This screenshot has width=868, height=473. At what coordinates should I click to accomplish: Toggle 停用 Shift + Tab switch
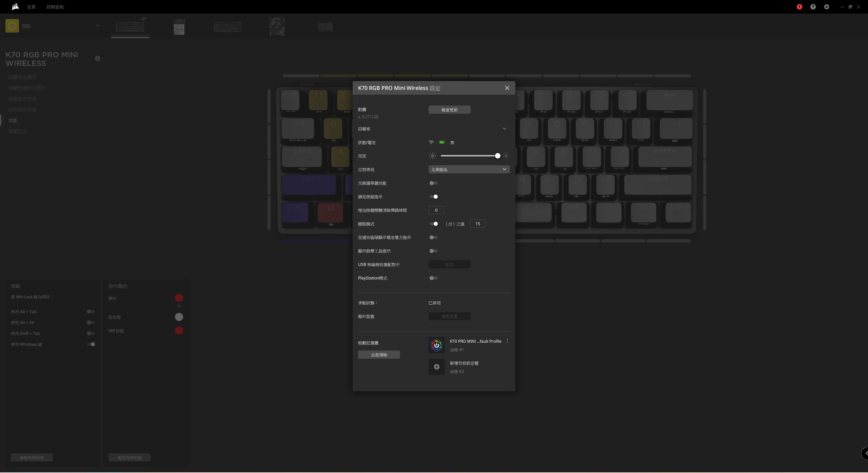[x=91, y=333]
